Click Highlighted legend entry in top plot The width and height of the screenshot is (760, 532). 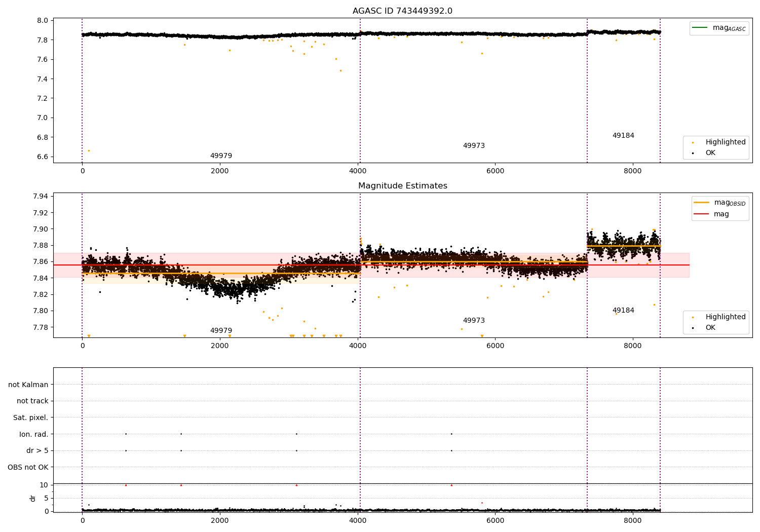click(726, 142)
